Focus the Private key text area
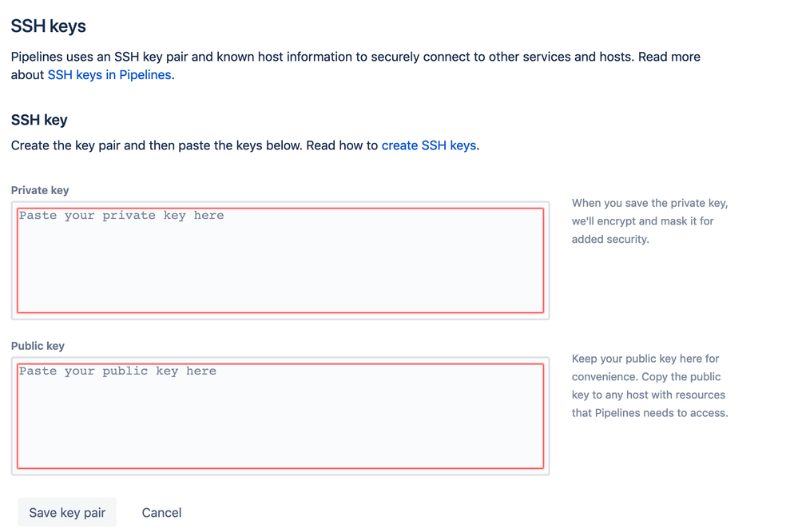Image resolution: width=798 pixels, height=532 pixels. (280, 260)
